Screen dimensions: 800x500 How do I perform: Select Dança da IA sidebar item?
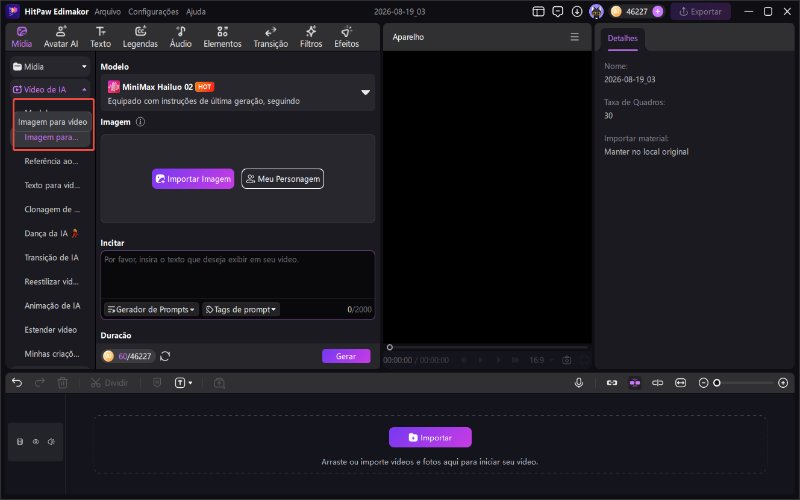[52, 233]
